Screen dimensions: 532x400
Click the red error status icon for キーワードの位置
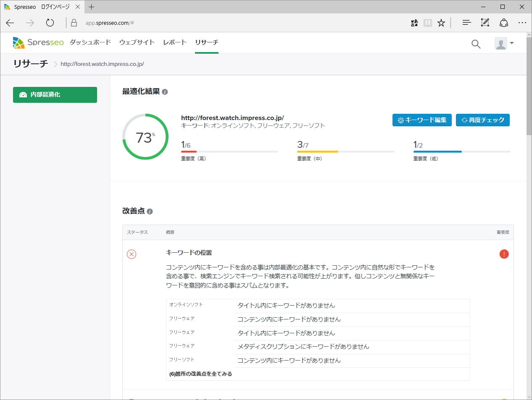pyautogui.click(x=132, y=254)
